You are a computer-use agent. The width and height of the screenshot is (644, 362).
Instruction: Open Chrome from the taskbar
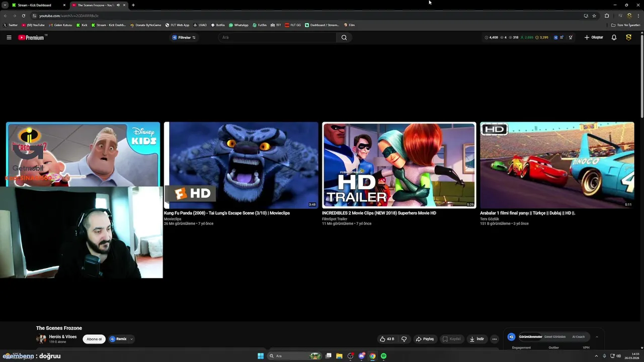[x=372, y=356]
